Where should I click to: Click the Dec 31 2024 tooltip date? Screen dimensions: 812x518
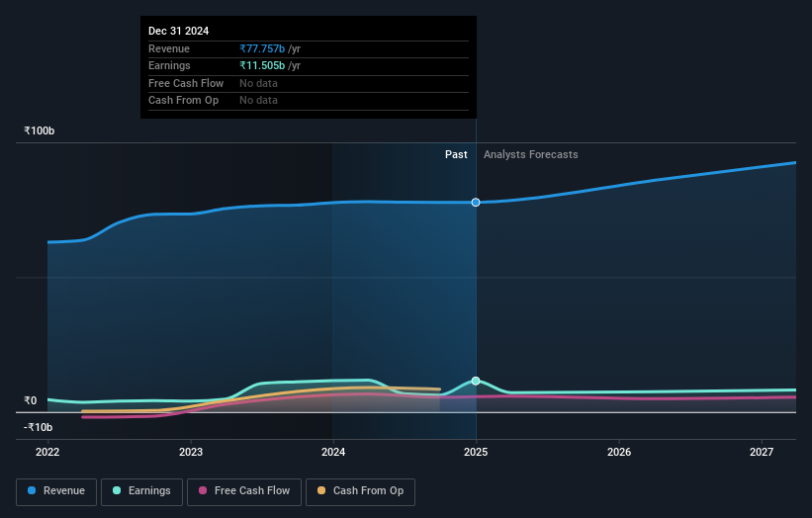(x=179, y=31)
